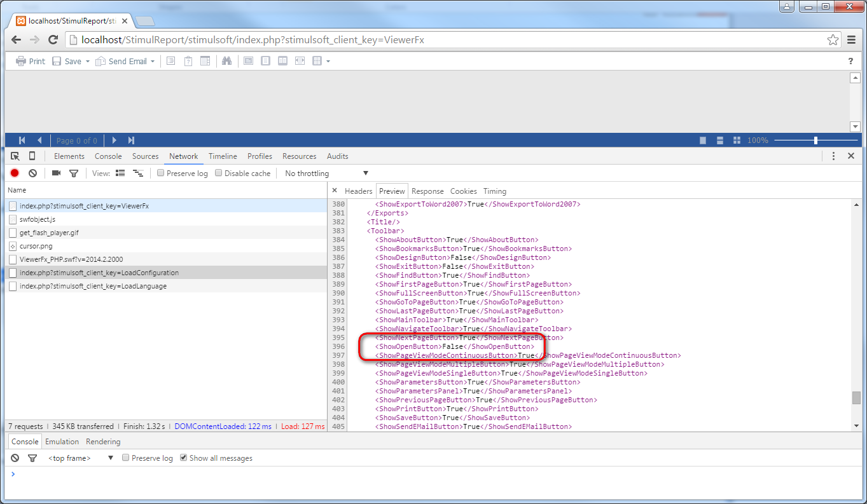Image resolution: width=867 pixels, height=504 pixels.
Task: Select the two pages zoom icon
Action: pyautogui.click(x=283, y=61)
